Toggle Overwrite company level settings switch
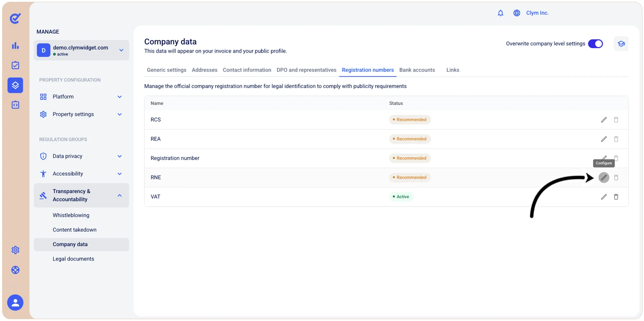Image resolution: width=644 pixels, height=321 pixels. point(595,44)
